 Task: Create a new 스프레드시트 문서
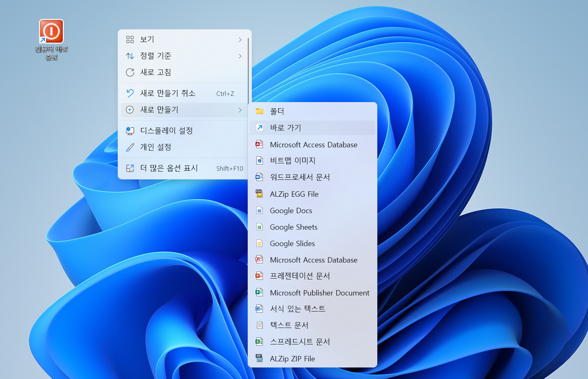[x=312, y=342]
